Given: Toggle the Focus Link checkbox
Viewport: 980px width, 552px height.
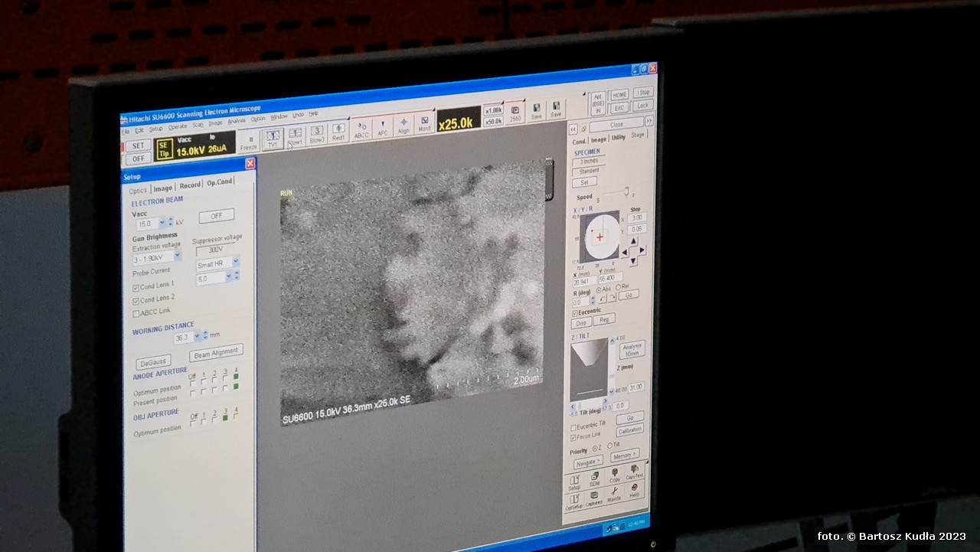Looking at the screenshot, I should point(573,437).
